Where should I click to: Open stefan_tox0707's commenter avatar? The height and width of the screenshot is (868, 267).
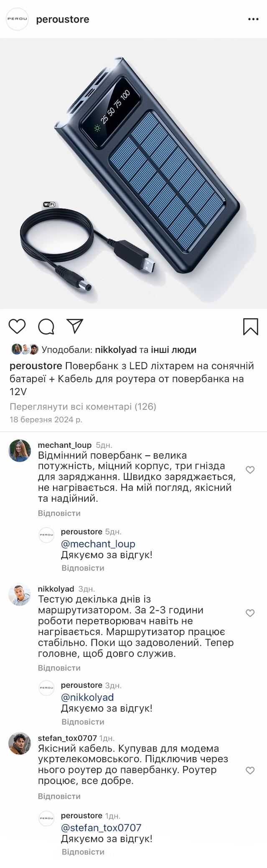point(20,743)
